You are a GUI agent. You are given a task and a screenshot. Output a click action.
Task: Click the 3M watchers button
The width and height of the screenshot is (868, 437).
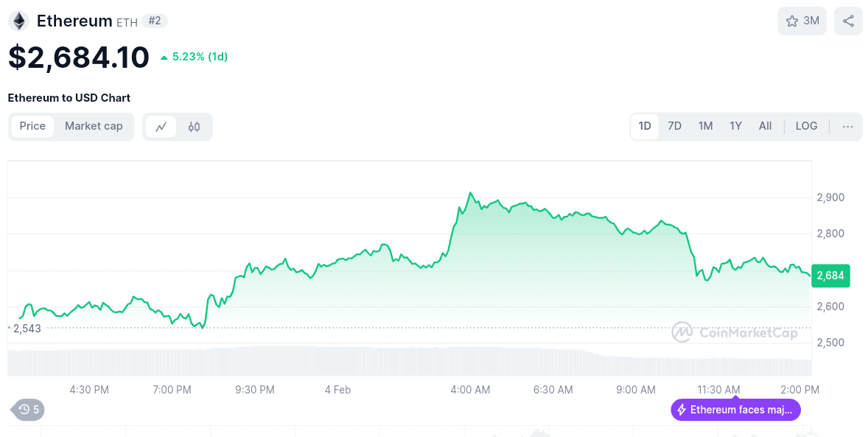[x=802, y=21]
